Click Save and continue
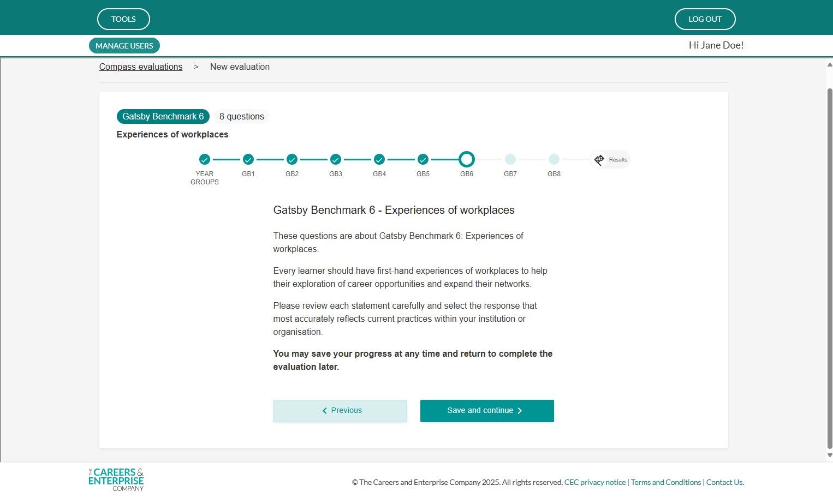 (x=486, y=410)
